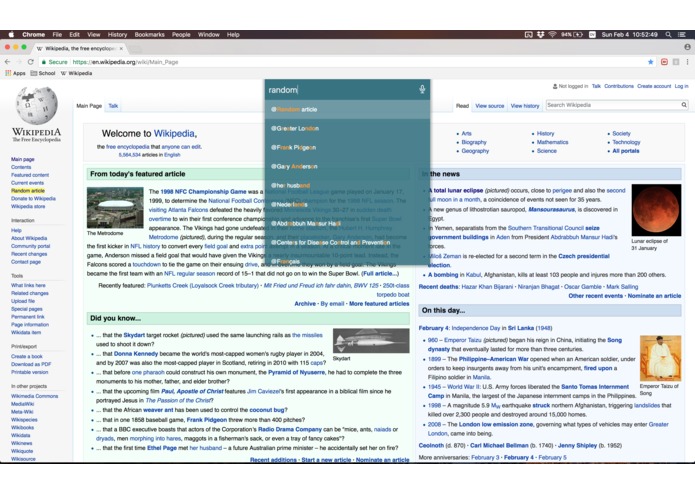Open the lunar eclipse thumbnail image
This screenshot has width=695, height=494.
point(656,210)
